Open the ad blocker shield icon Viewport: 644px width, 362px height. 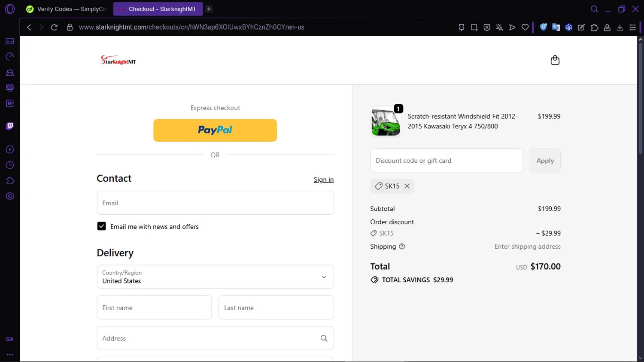click(x=487, y=27)
